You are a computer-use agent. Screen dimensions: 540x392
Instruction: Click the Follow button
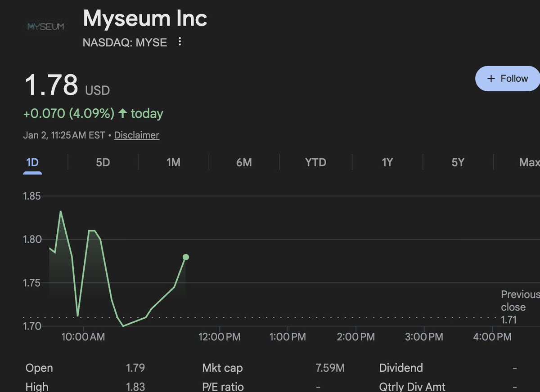pyautogui.click(x=508, y=79)
